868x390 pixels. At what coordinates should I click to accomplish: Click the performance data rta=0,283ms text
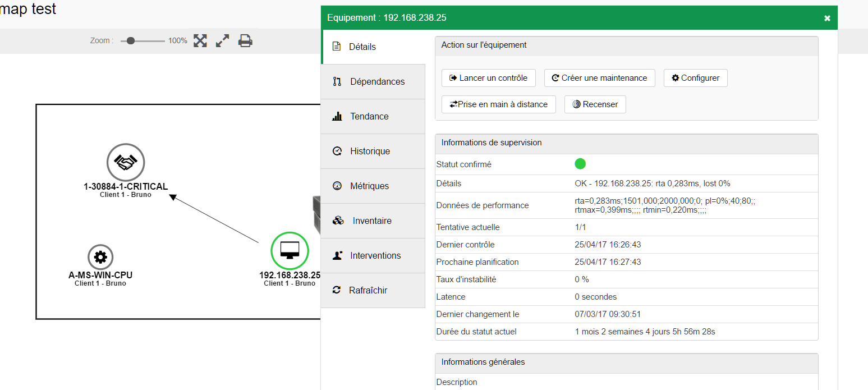pyautogui.click(x=665, y=205)
